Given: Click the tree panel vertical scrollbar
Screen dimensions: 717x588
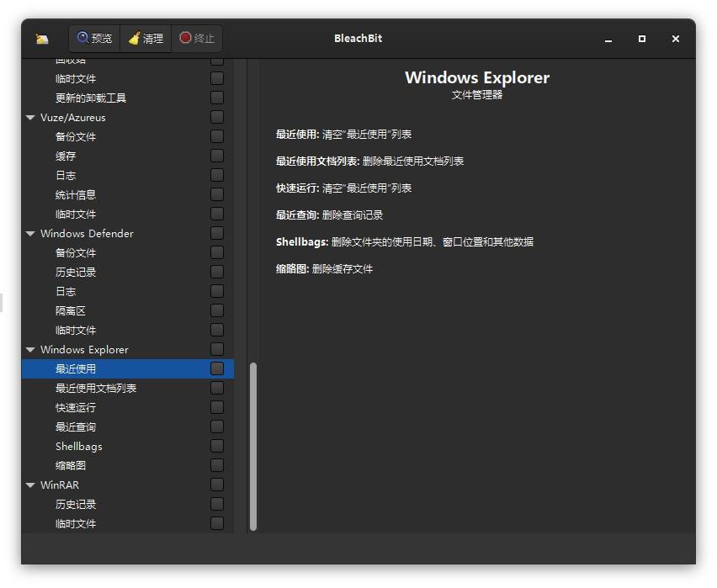Looking at the screenshot, I should point(253,447).
